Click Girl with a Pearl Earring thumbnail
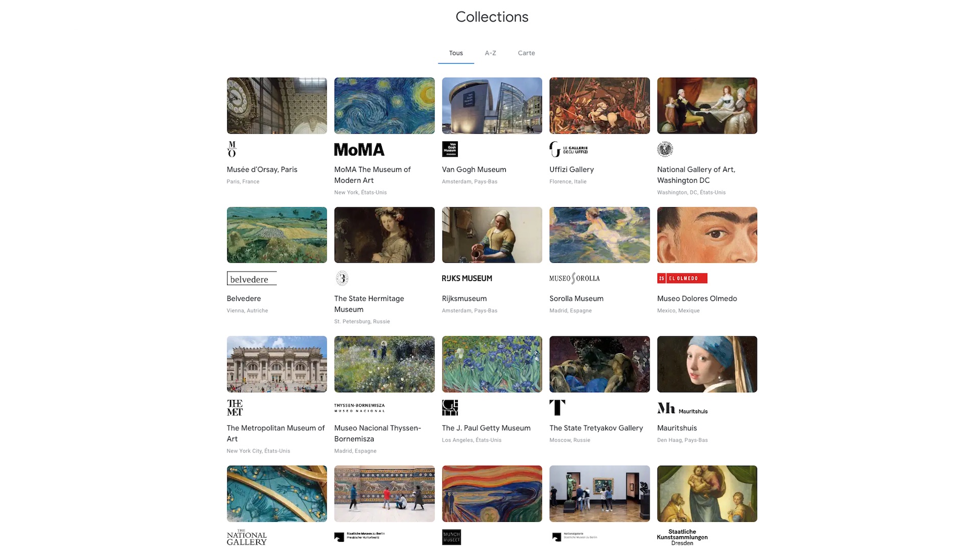The width and height of the screenshot is (980, 551). pos(707,364)
